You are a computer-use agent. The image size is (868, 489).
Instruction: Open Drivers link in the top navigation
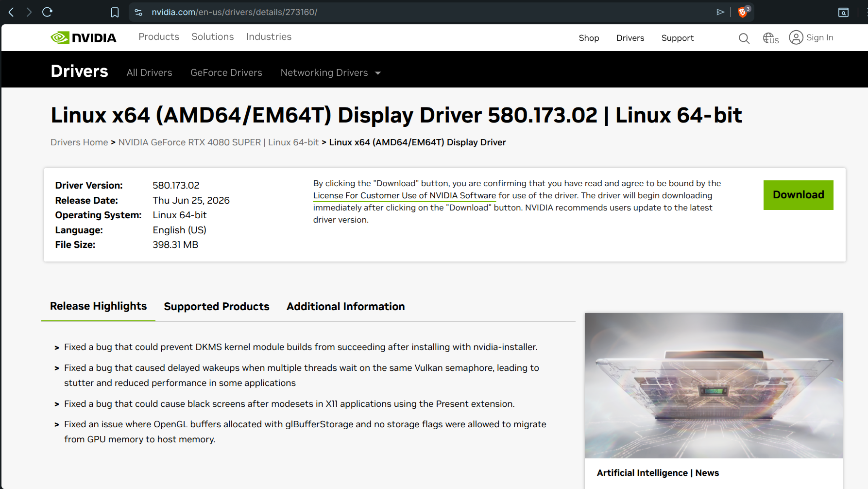tap(630, 38)
